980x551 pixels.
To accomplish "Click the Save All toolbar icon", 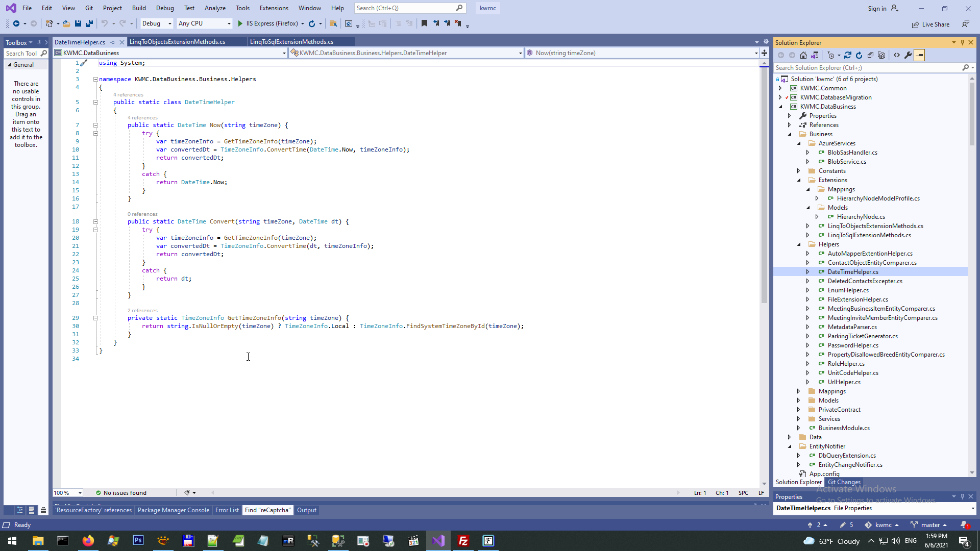I will point(89,23).
